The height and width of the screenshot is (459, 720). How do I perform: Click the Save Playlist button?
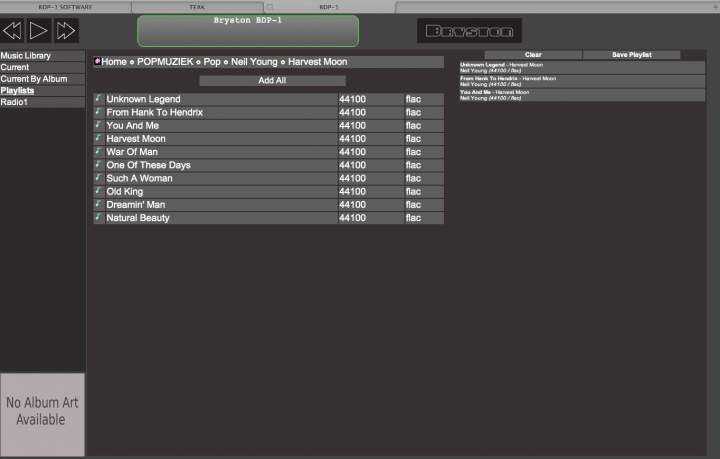(x=632, y=55)
